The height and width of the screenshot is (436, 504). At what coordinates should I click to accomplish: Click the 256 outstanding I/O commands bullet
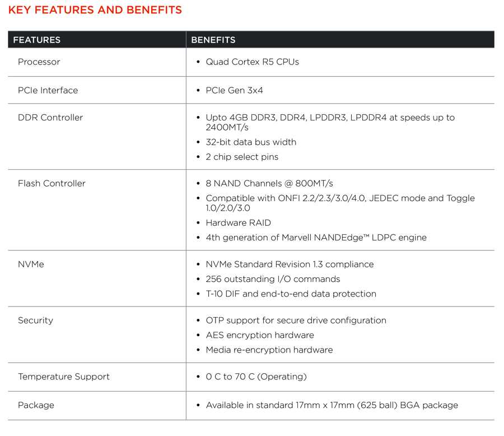point(273,279)
